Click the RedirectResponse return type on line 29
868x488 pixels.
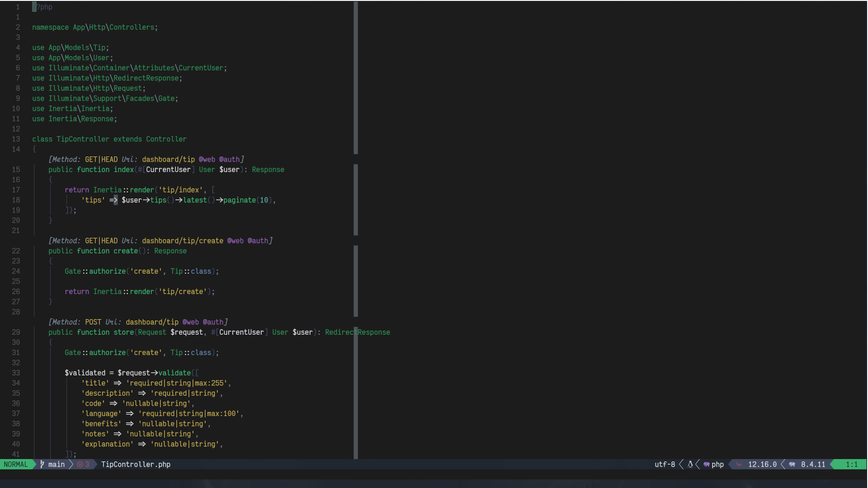(x=357, y=332)
